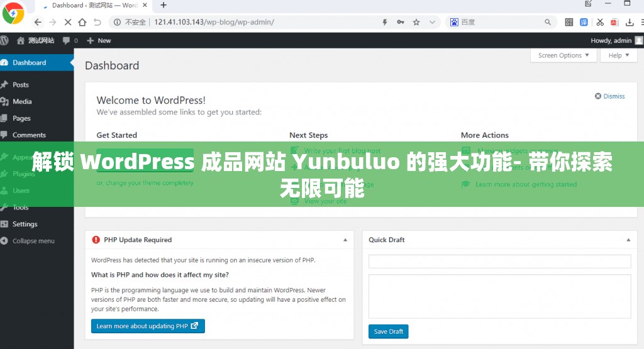This screenshot has height=349, width=644.
Task: Click the address bar URL
Action: [x=214, y=22]
